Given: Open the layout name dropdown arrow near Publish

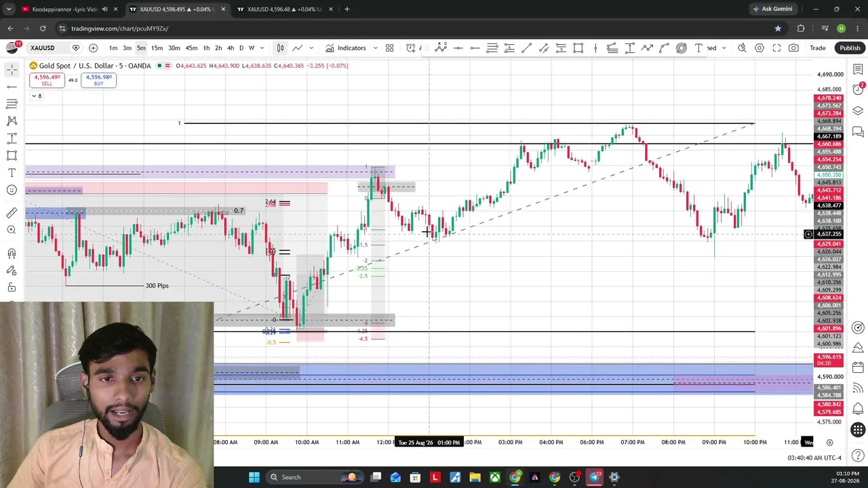Looking at the screenshot, I should pyautogui.click(x=724, y=48).
